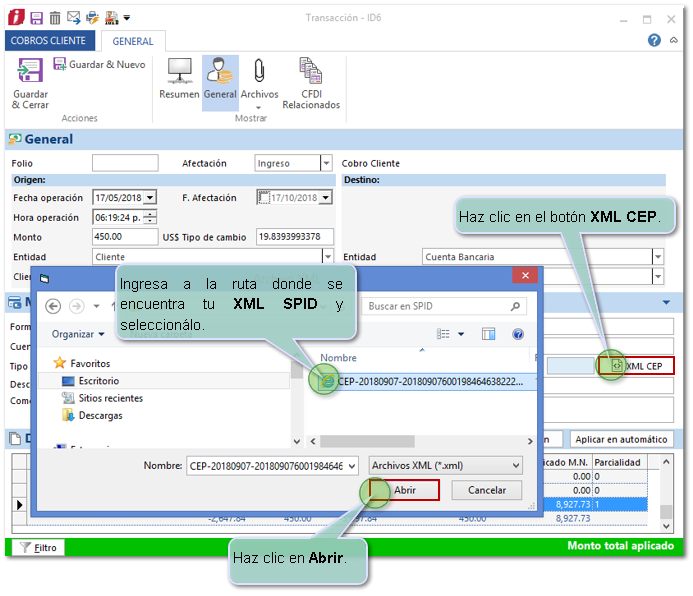Click the PDF export icon in the title bar
The image size is (693, 596).
pyautogui.click(x=111, y=18)
